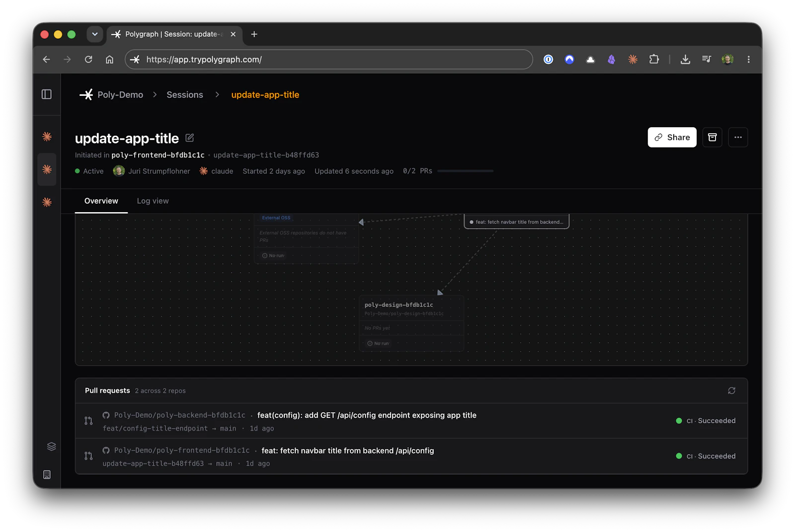The width and height of the screenshot is (795, 532).
Task: Refresh the pull requests list
Action: point(731,390)
